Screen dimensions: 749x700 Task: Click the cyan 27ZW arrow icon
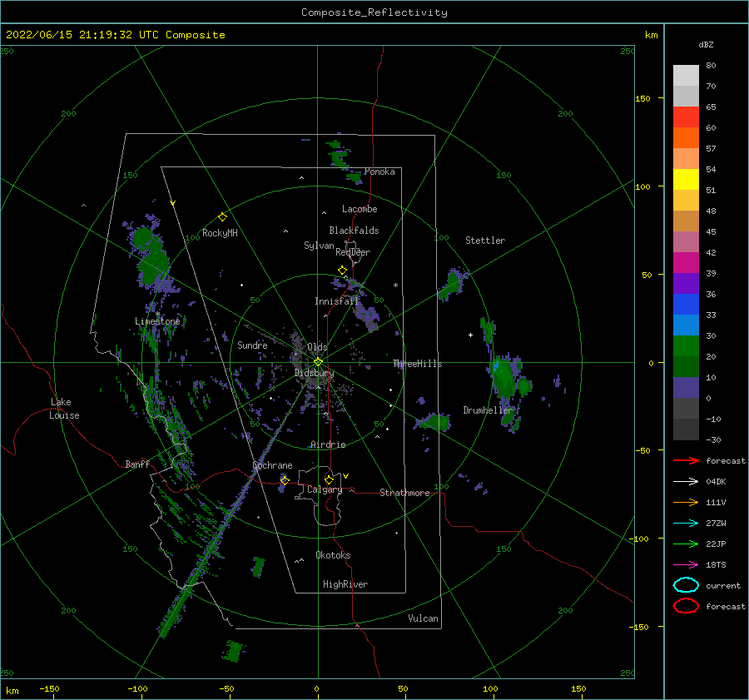(686, 524)
